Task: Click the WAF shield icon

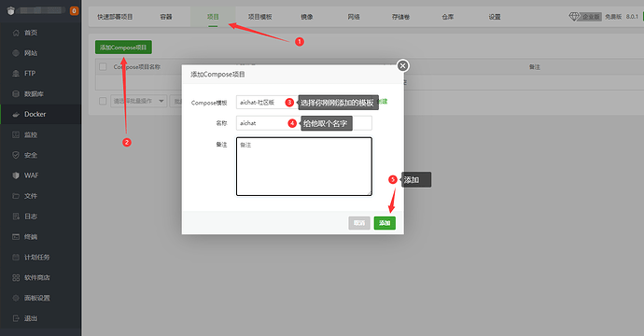Action: coord(16,175)
